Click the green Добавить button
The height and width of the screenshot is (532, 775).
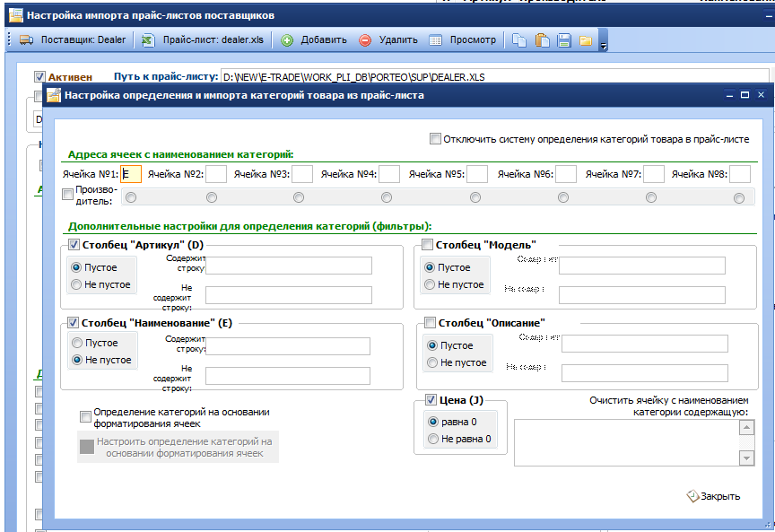click(x=314, y=40)
